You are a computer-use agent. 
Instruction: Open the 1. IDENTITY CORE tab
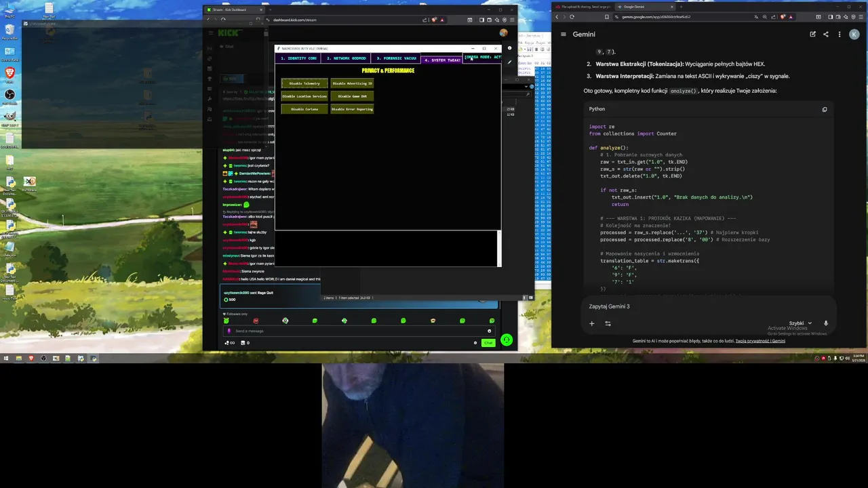(299, 58)
